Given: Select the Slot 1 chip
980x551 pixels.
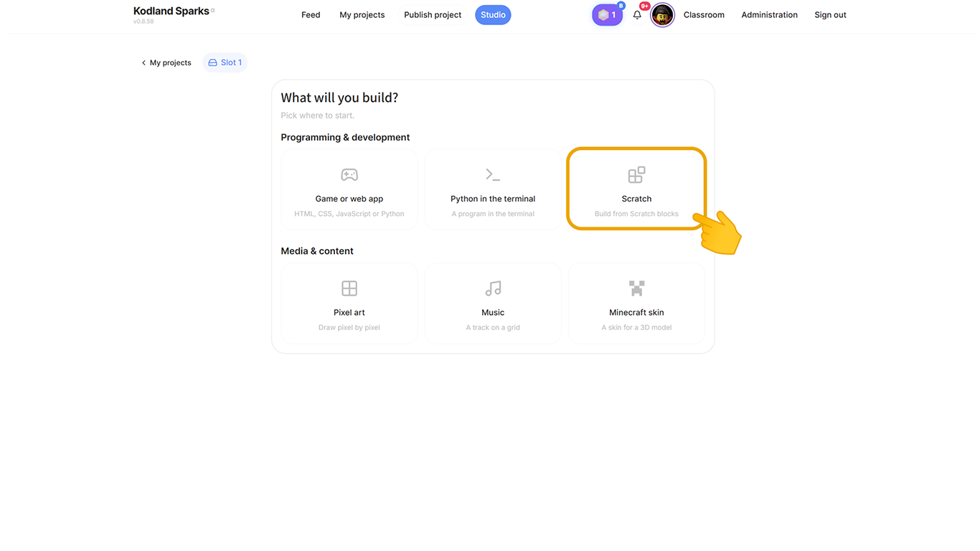Looking at the screenshot, I should [x=225, y=62].
